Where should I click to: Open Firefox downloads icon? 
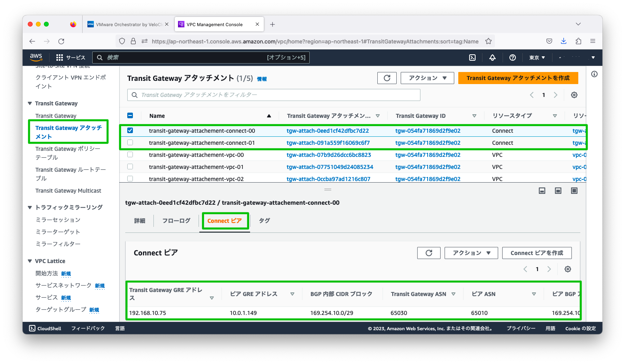click(564, 41)
